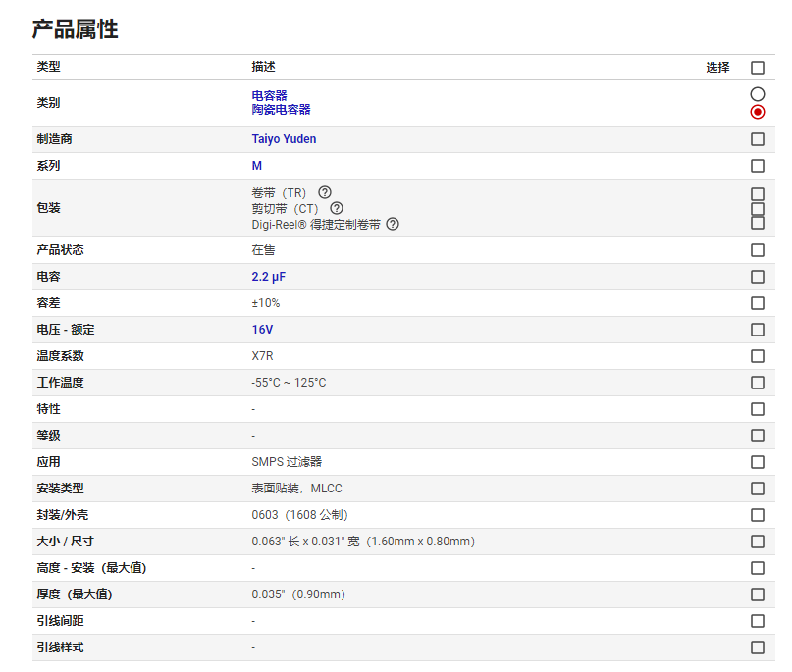Screen dimensions: 792x672
Task: Click the SMPS 过滤器 application value
Action: tap(287, 462)
